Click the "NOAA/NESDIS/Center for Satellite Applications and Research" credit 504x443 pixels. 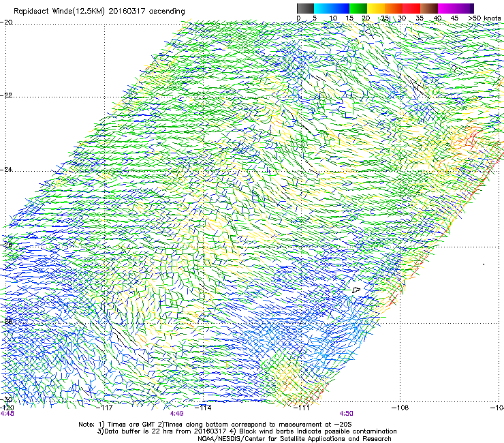point(294,439)
